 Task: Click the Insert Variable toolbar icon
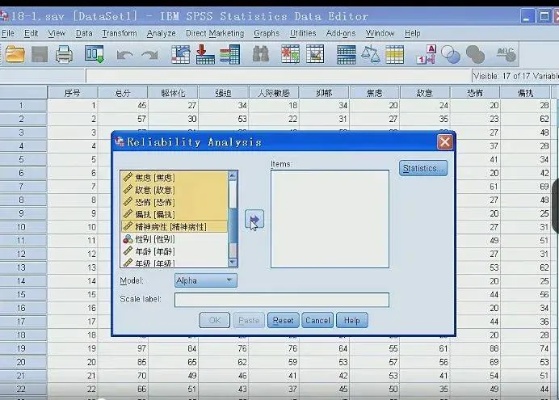pos(315,55)
